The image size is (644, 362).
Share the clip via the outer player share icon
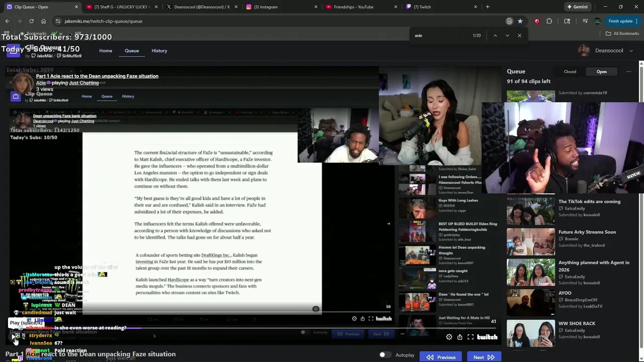click(x=460, y=337)
